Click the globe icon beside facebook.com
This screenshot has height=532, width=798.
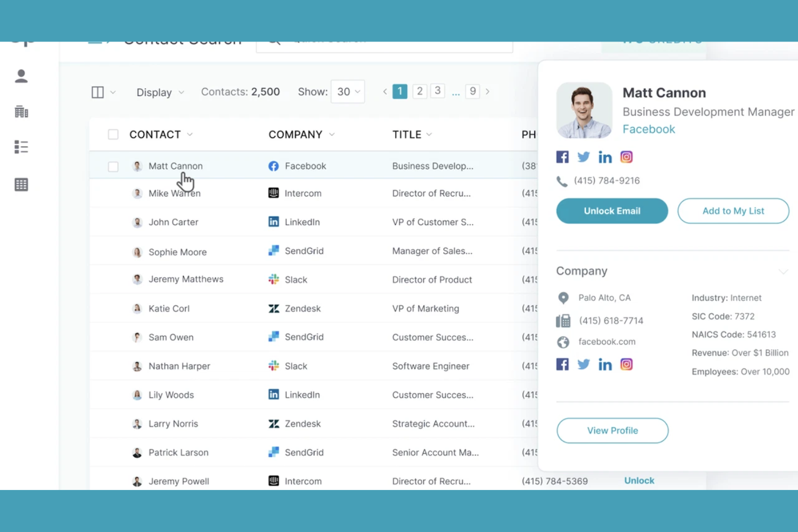pos(563,342)
